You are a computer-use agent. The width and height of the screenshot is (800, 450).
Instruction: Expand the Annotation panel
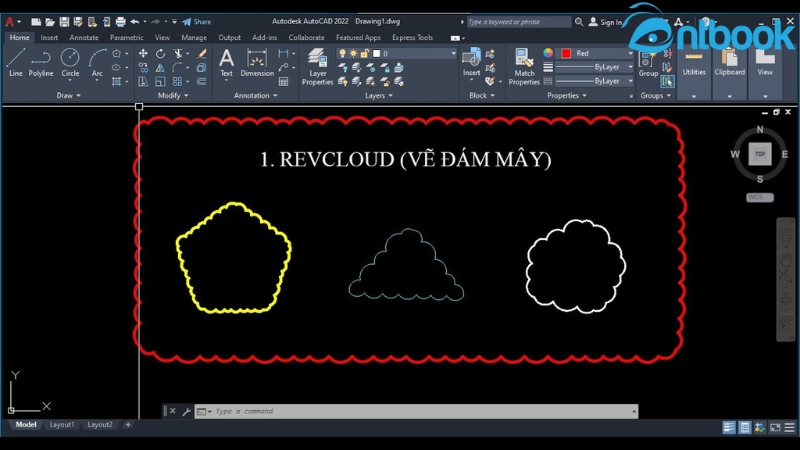point(256,95)
